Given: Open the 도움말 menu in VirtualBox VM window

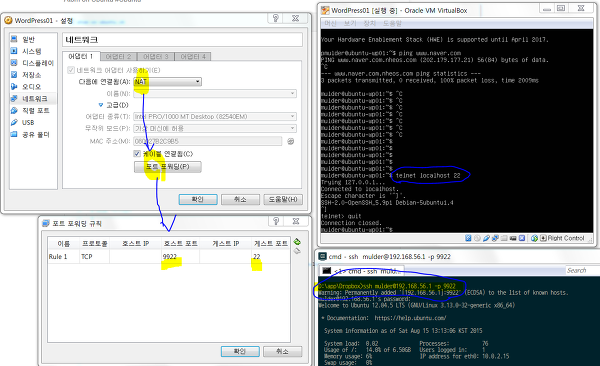Looking at the screenshot, I should pyautogui.click(x=392, y=23).
